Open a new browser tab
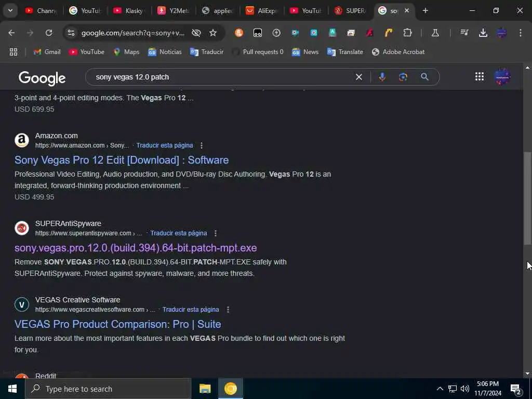The image size is (532, 399). 425,10
